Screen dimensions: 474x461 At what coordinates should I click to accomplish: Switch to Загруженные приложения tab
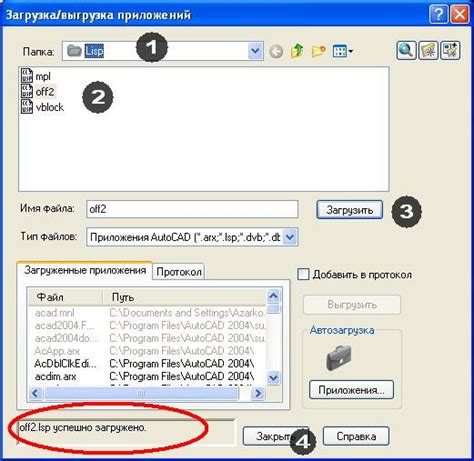tap(85, 270)
